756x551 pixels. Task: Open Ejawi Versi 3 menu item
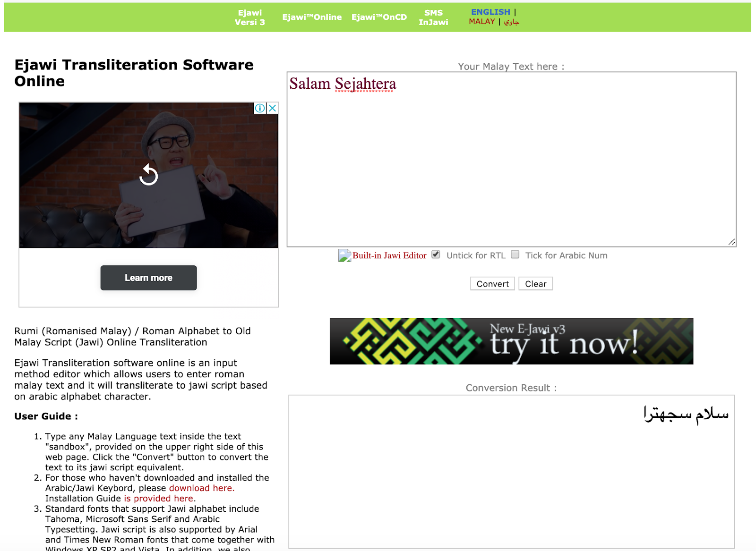pyautogui.click(x=250, y=17)
